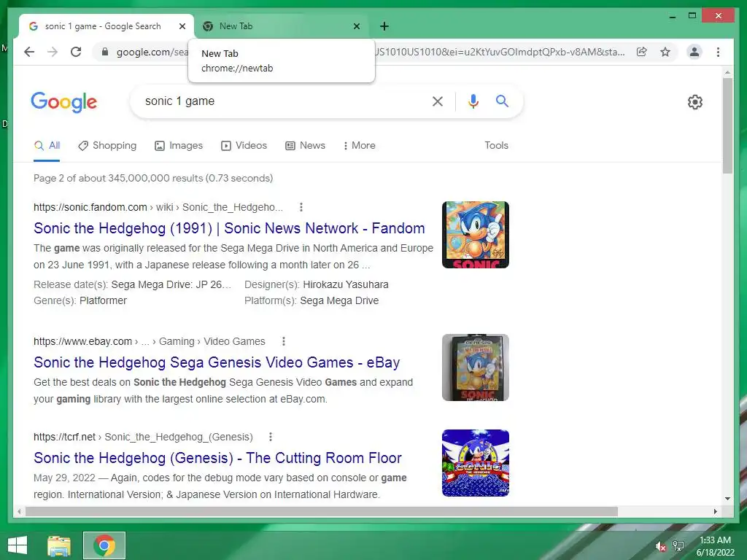Click the share page icon in address bar
This screenshot has height=560, width=747.
point(642,52)
